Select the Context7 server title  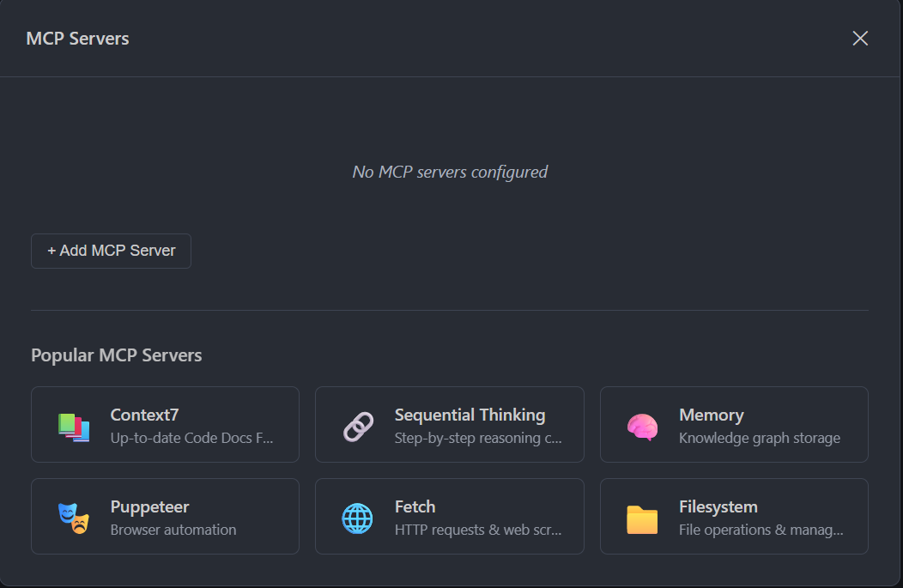point(144,415)
